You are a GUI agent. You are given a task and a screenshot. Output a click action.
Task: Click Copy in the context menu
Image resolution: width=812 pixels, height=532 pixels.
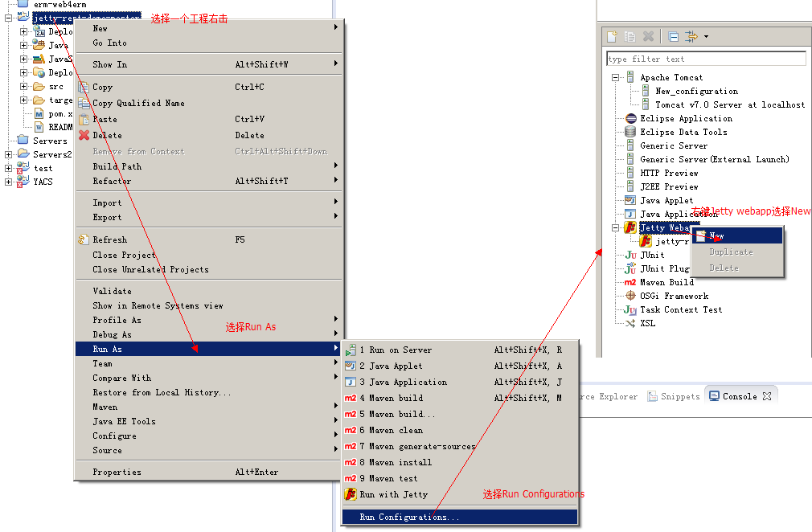tap(209, 87)
